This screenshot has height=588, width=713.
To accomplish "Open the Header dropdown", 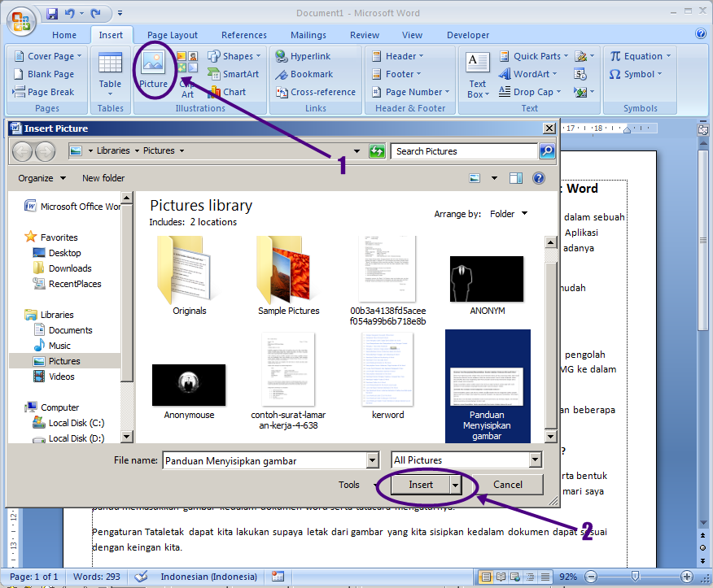I will pos(398,56).
